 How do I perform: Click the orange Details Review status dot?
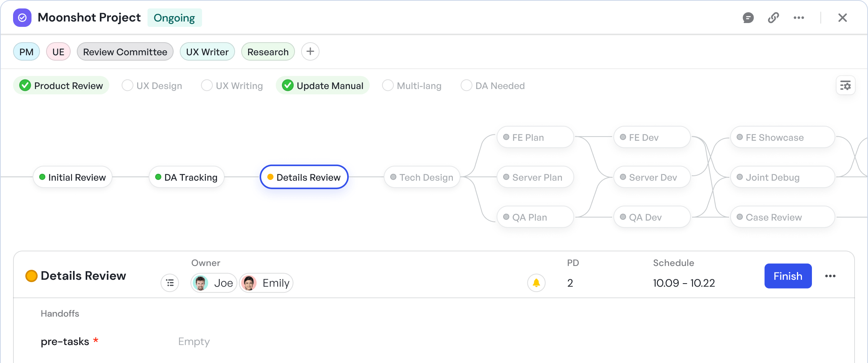pos(31,276)
